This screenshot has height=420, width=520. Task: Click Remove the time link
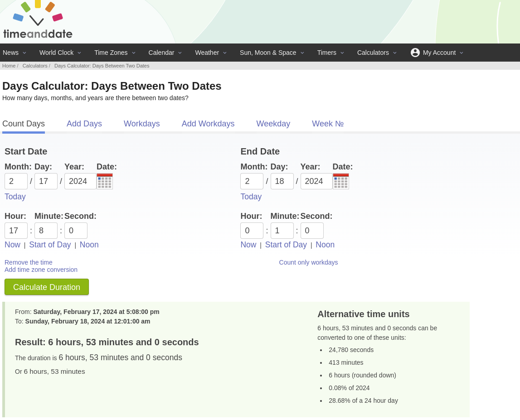pyautogui.click(x=29, y=262)
